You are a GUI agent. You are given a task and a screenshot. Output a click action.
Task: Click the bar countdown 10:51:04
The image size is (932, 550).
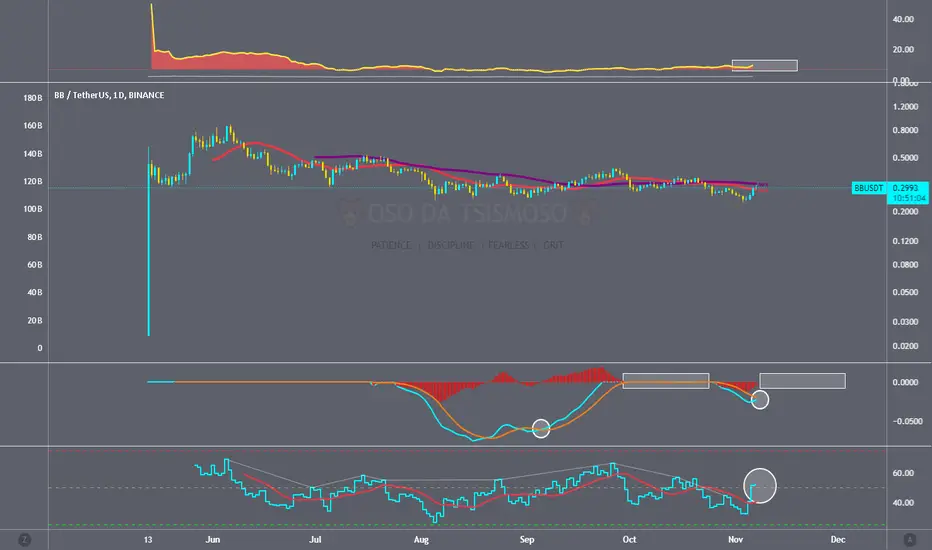(909, 198)
